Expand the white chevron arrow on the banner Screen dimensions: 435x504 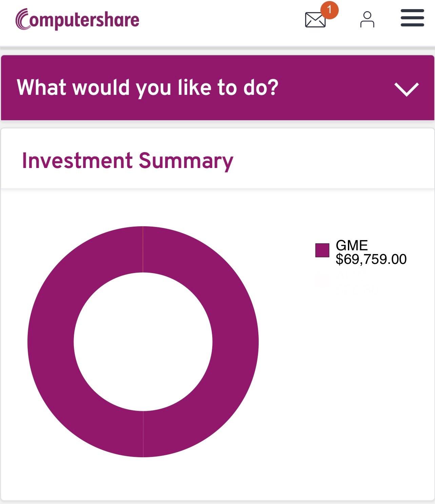pyautogui.click(x=407, y=89)
